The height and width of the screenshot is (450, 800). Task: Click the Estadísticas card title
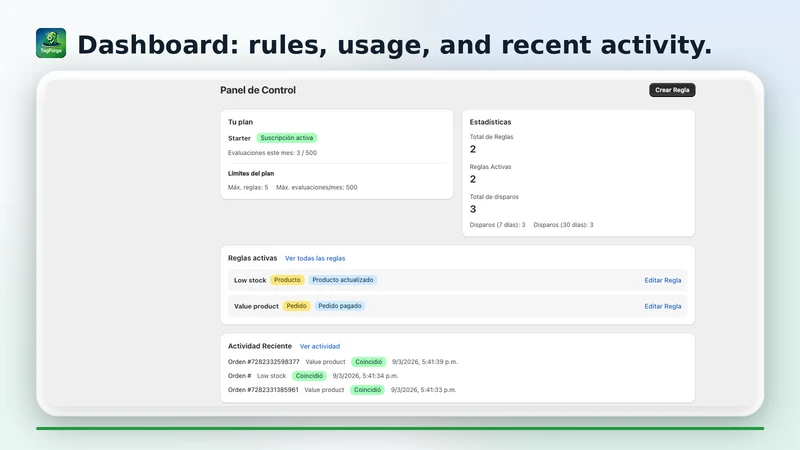coord(490,122)
